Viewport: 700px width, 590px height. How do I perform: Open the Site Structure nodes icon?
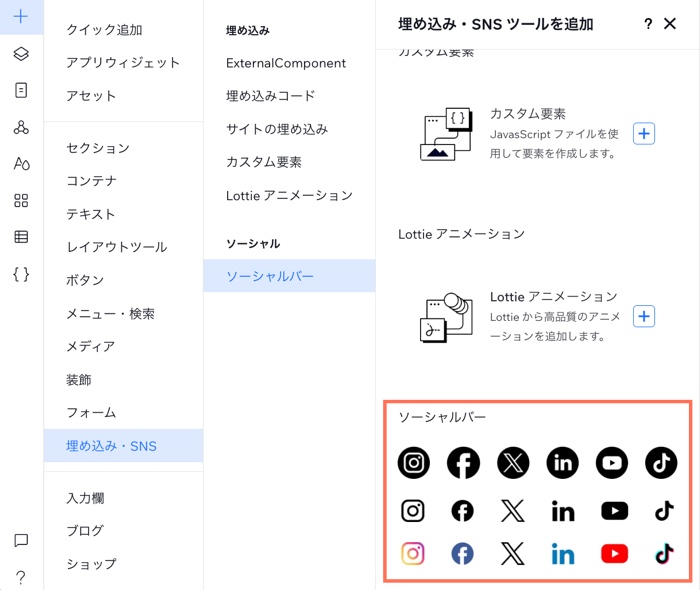coord(21,128)
